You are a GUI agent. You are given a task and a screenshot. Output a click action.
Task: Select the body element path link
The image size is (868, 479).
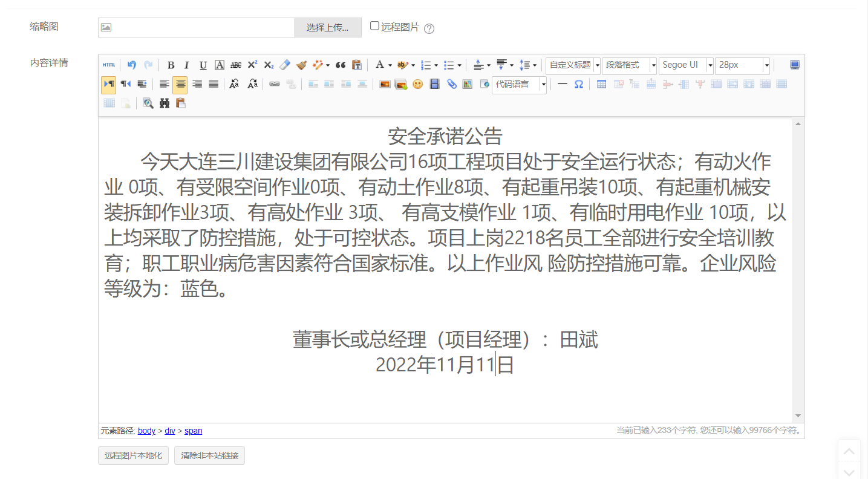pos(147,431)
